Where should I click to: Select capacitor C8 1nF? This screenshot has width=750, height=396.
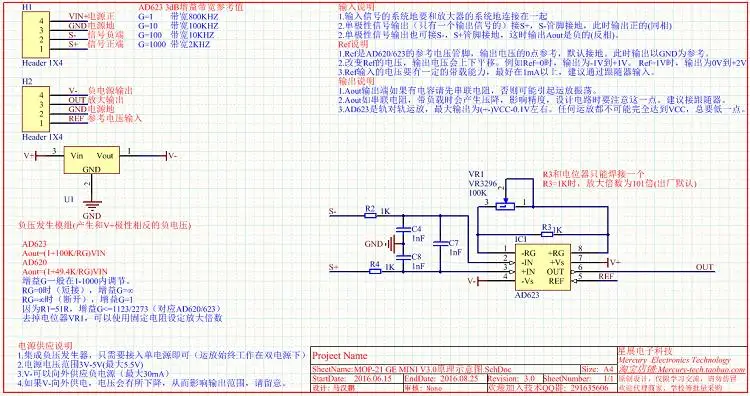(403, 257)
